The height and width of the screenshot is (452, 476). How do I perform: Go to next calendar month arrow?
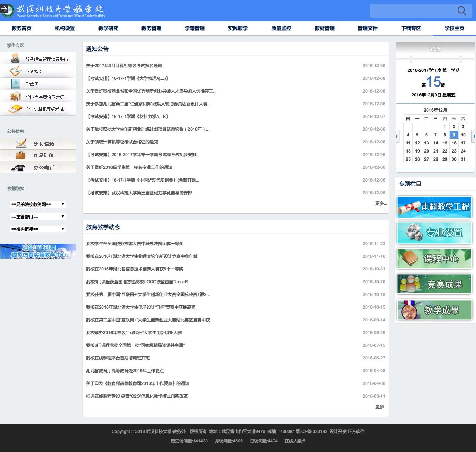(x=474, y=136)
